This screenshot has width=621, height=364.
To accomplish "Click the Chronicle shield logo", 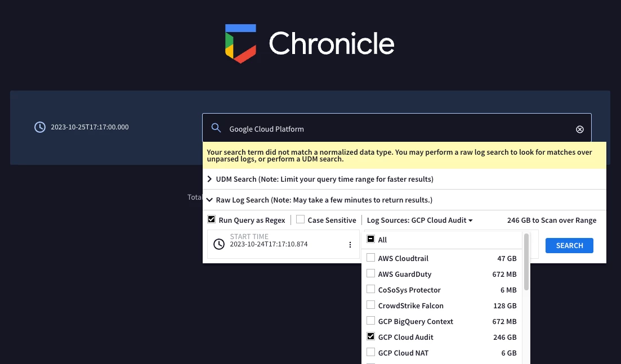I will (241, 43).
